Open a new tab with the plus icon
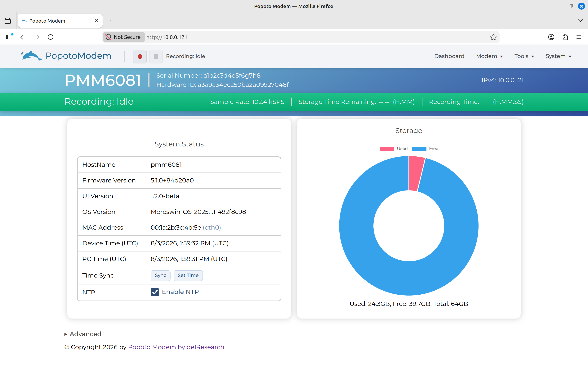The height and width of the screenshot is (368, 588). (x=111, y=21)
